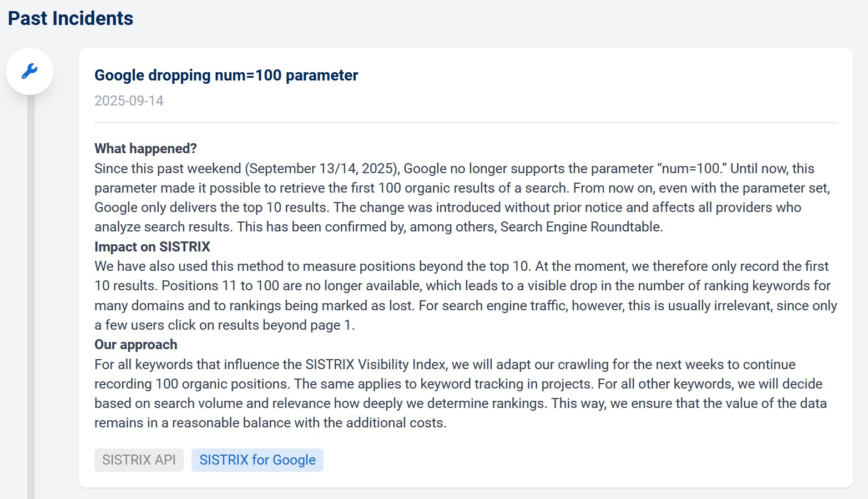Click the wrench incident icon

pyautogui.click(x=29, y=71)
